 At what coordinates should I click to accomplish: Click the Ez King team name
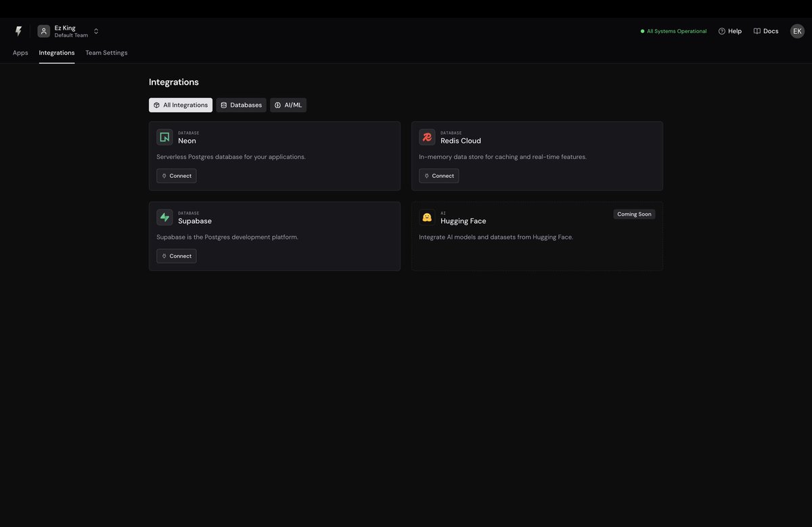pyautogui.click(x=65, y=28)
